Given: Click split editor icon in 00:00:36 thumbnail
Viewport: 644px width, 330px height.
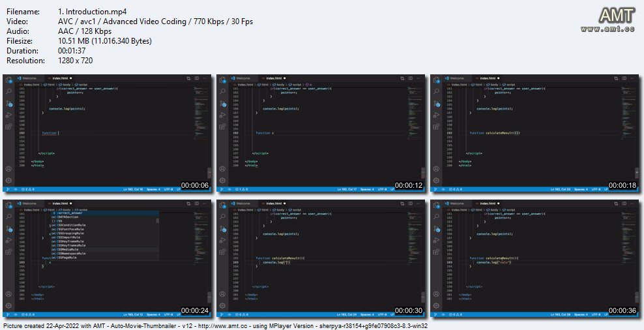Looking at the screenshot, I should (x=624, y=203).
